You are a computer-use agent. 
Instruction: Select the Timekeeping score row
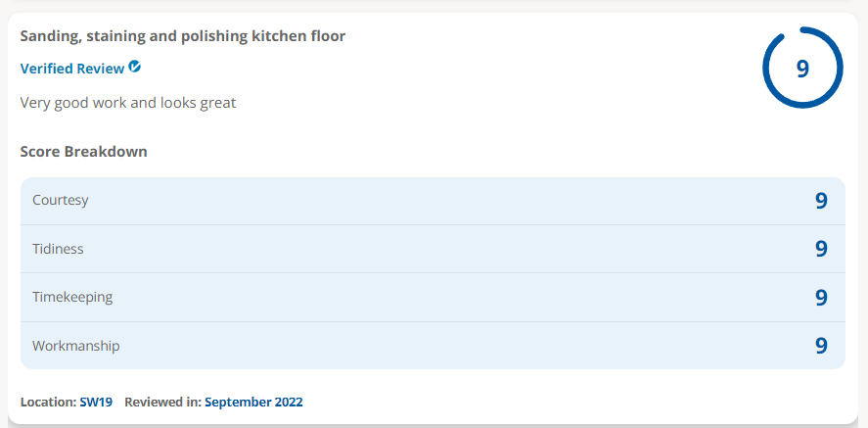pos(433,298)
